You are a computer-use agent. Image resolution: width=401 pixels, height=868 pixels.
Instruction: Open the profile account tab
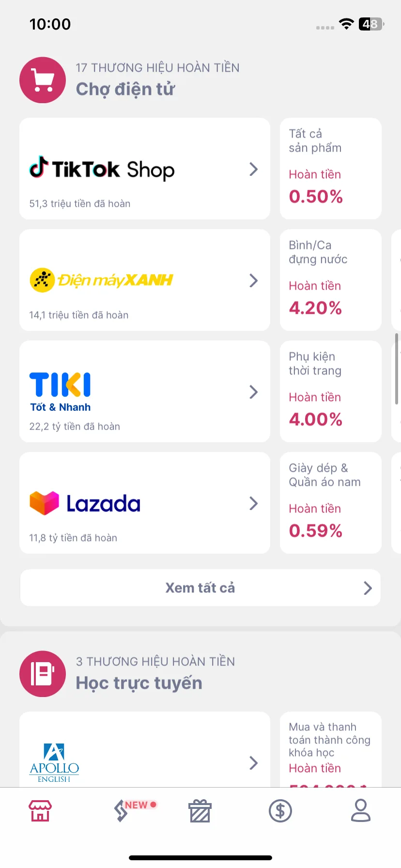coord(361,811)
